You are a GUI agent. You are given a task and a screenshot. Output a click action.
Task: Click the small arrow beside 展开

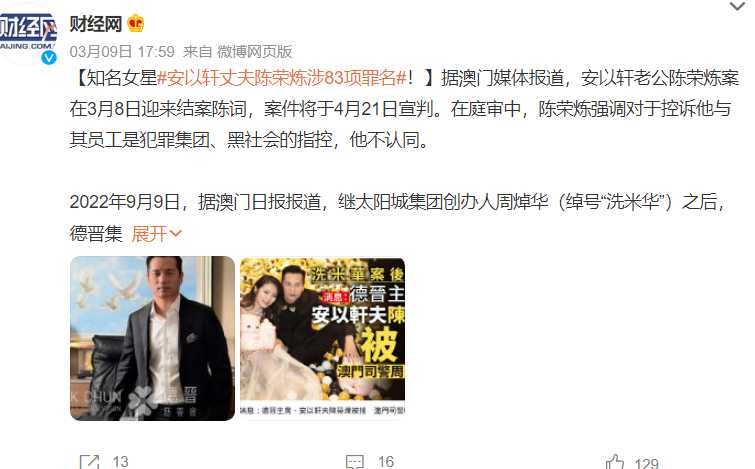pos(176,234)
